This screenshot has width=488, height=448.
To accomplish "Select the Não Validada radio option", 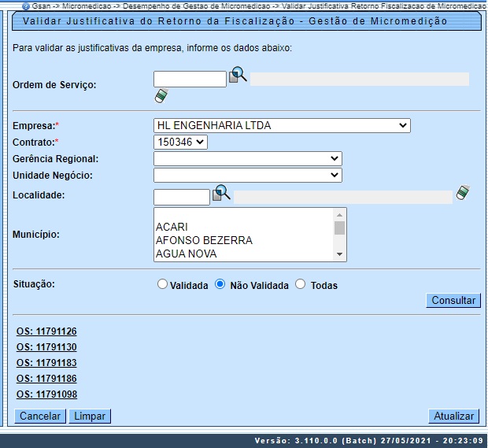I will tap(220, 284).
